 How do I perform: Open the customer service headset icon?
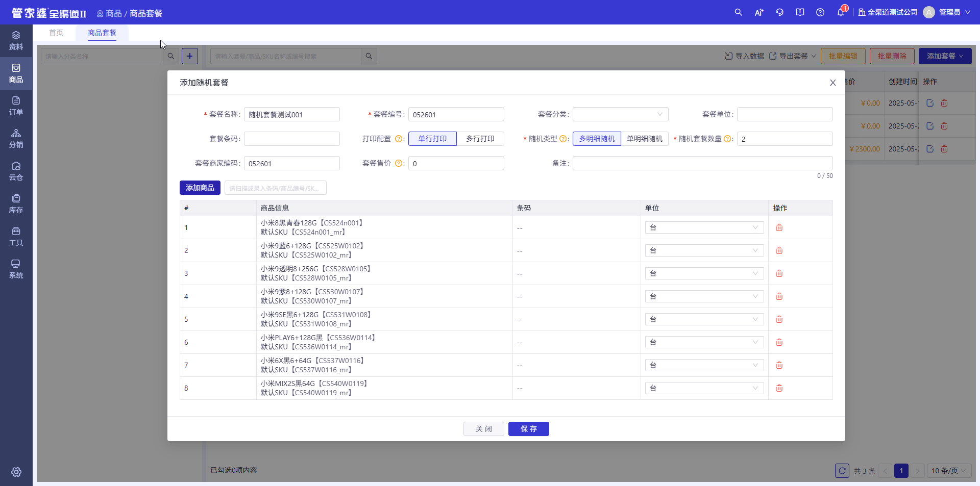pos(779,12)
